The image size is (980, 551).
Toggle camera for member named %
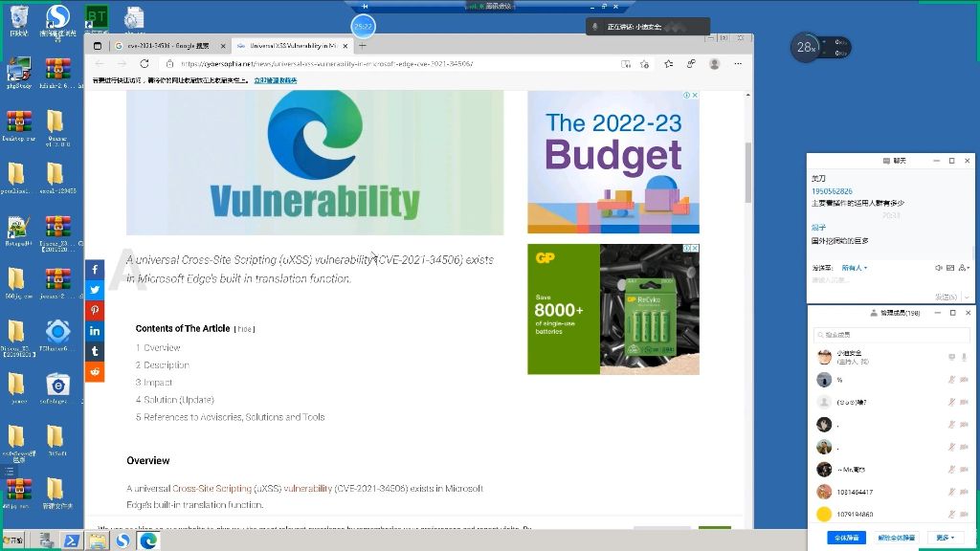964,380
